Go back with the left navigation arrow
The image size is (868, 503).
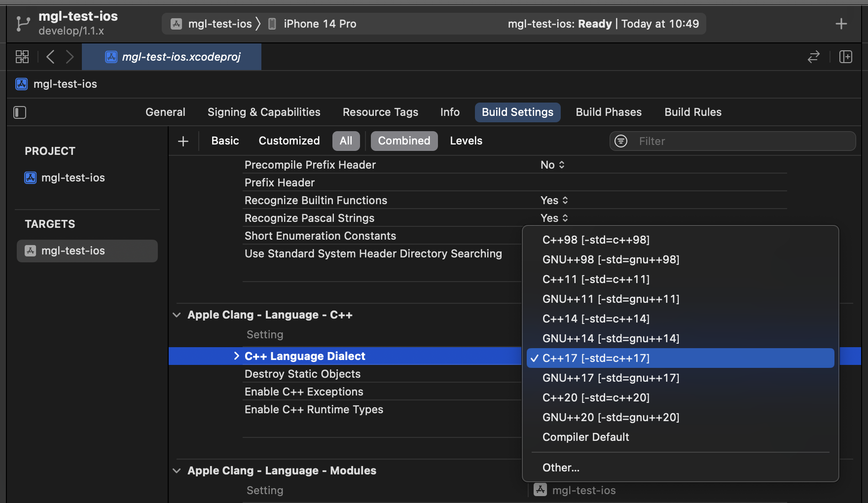tap(50, 57)
